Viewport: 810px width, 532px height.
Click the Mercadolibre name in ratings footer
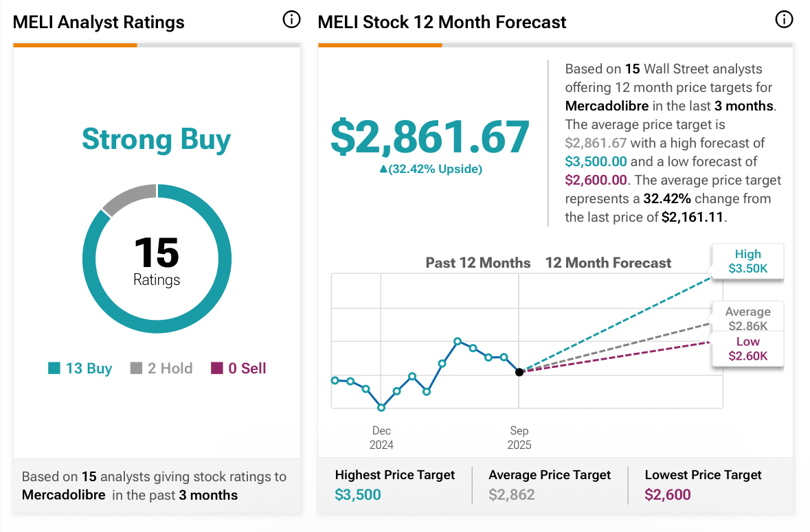(x=64, y=495)
